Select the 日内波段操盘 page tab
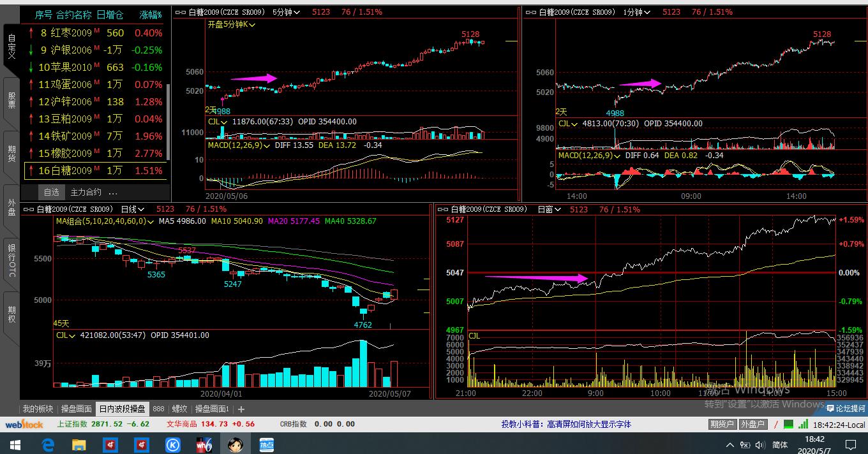 pyautogui.click(x=122, y=409)
